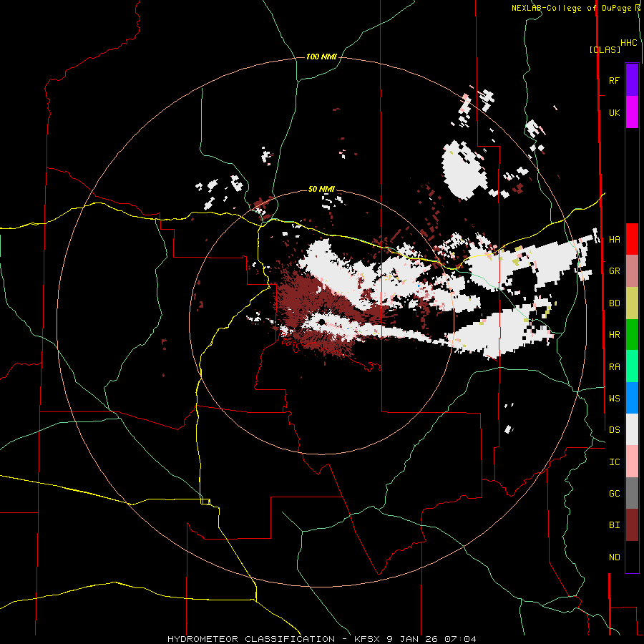
Task: Click the 'GC' legend label
Action: point(614,494)
